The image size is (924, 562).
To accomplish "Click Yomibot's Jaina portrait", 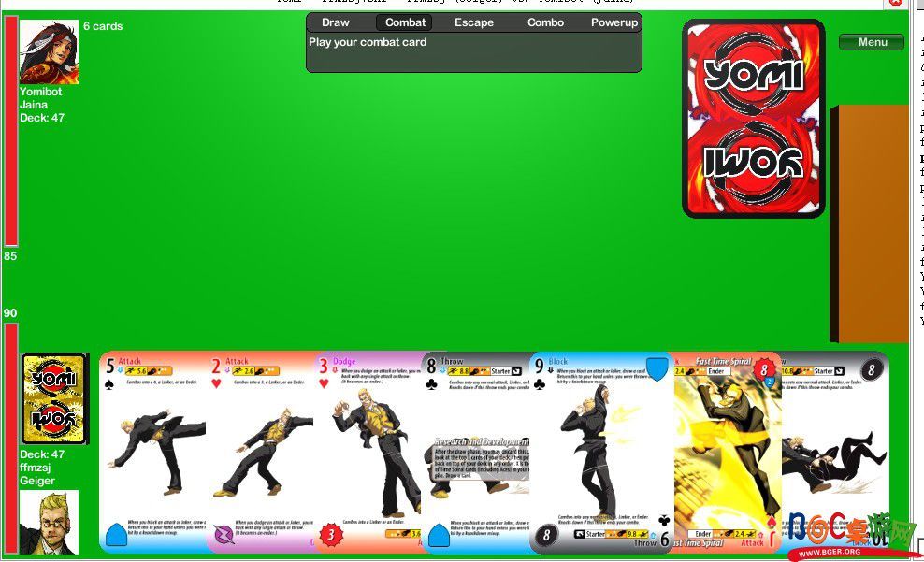I will point(49,51).
